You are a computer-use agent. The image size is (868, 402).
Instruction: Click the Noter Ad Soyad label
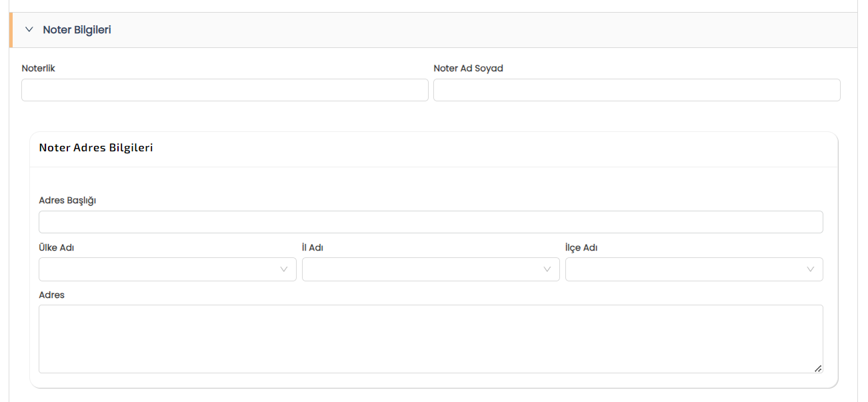[468, 68]
